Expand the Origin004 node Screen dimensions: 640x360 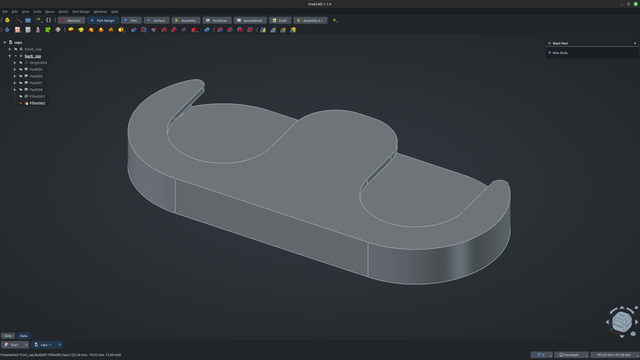[15, 62]
